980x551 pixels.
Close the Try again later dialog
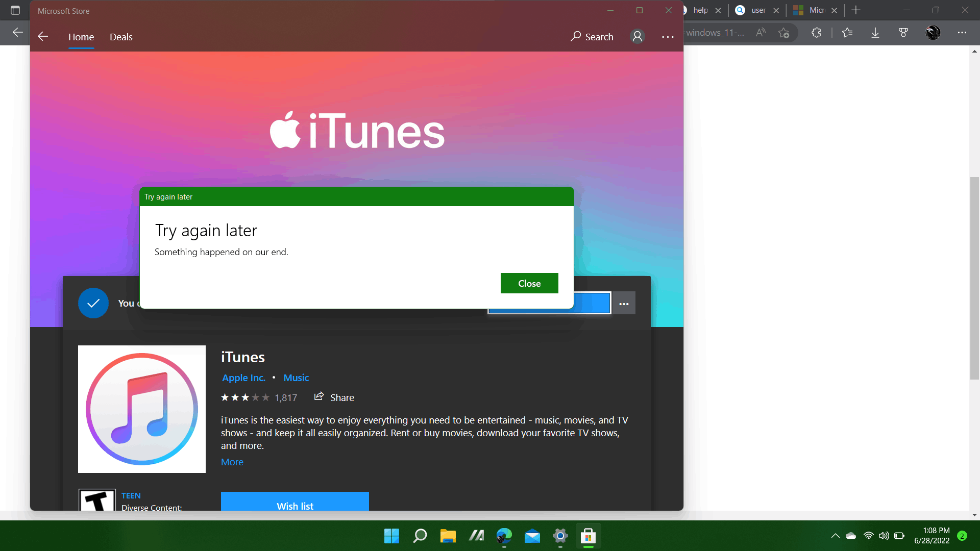click(x=529, y=283)
